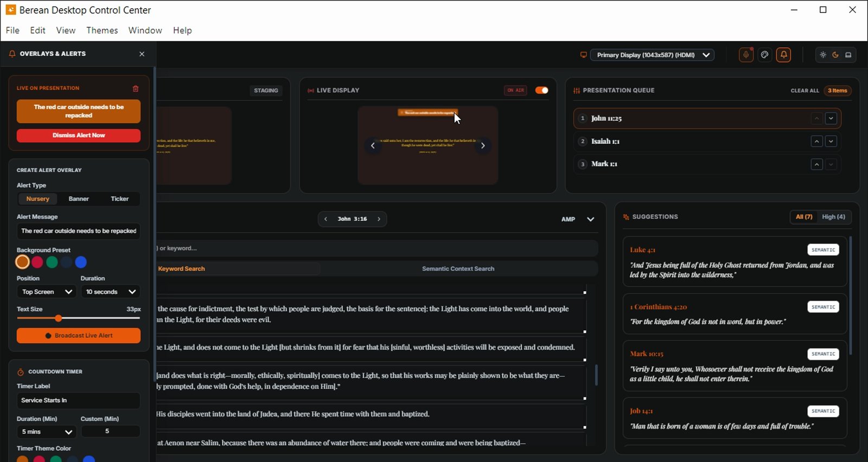868x462 pixels.
Task: Go to previous slide on live display
Action: 373,145
